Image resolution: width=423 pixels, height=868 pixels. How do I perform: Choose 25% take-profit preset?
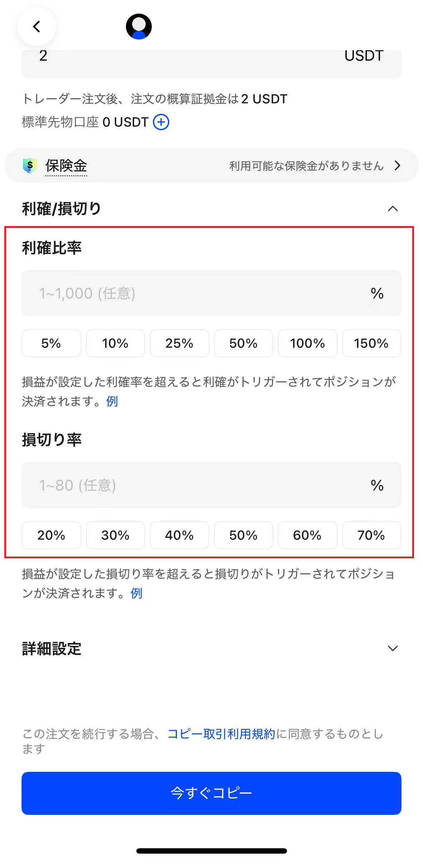(x=179, y=343)
